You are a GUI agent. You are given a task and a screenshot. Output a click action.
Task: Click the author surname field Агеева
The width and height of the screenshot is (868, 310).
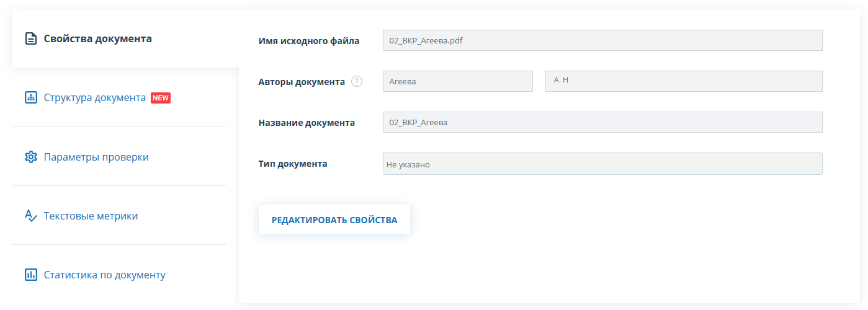point(457,81)
